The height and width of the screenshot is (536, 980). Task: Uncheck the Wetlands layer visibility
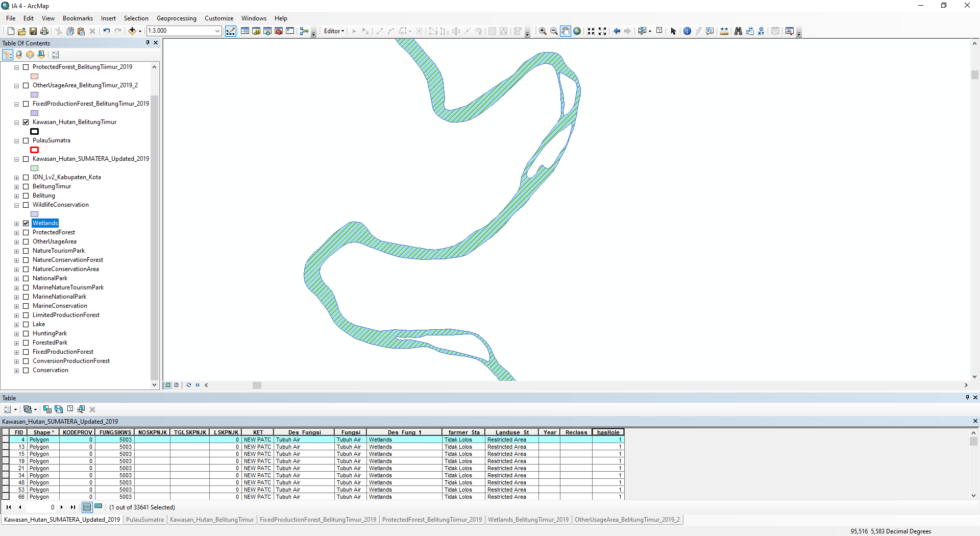point(26,223)
